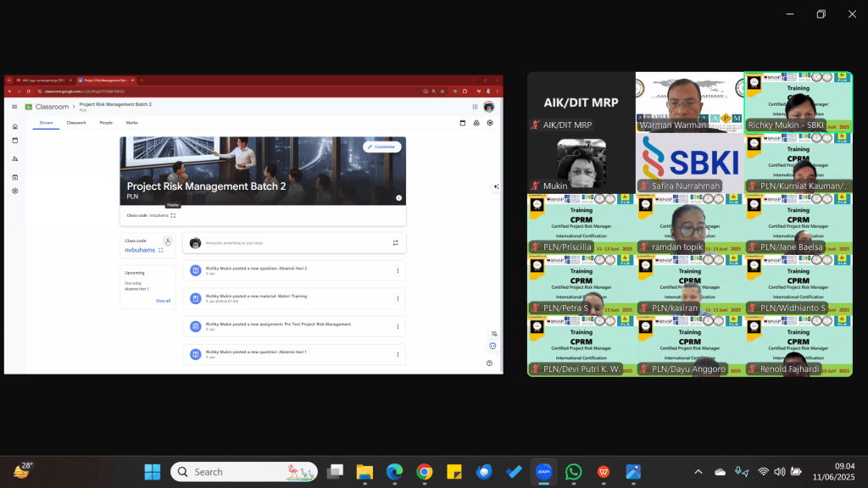Screen dimensions: 868x488
Task: Launch WhatsApp from the taskbar
Action: [574, 471]
